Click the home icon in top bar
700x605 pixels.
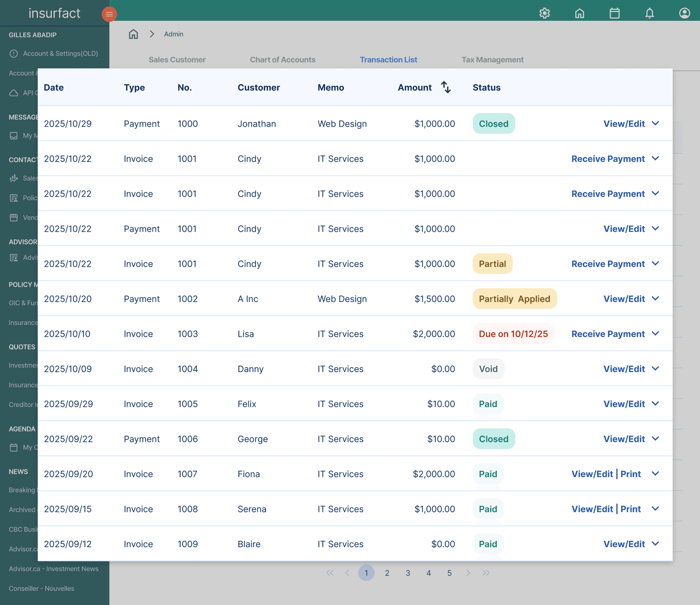579,13
